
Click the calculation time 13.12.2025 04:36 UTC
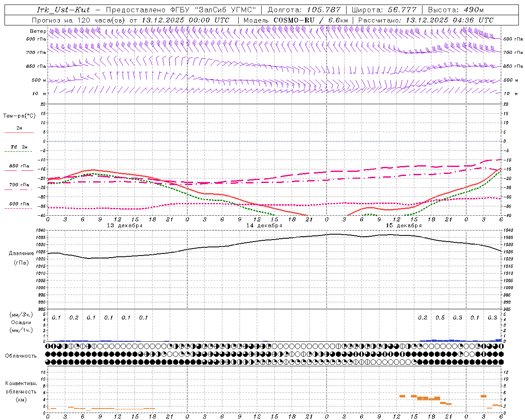click(x=450, y=20)
